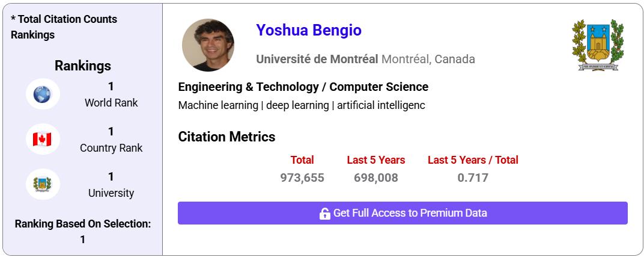Click the Machine learning research interests line
Image resolution: width=644 pixels, height=257 pixels.
pyautogui.click(x=302, y=105)
